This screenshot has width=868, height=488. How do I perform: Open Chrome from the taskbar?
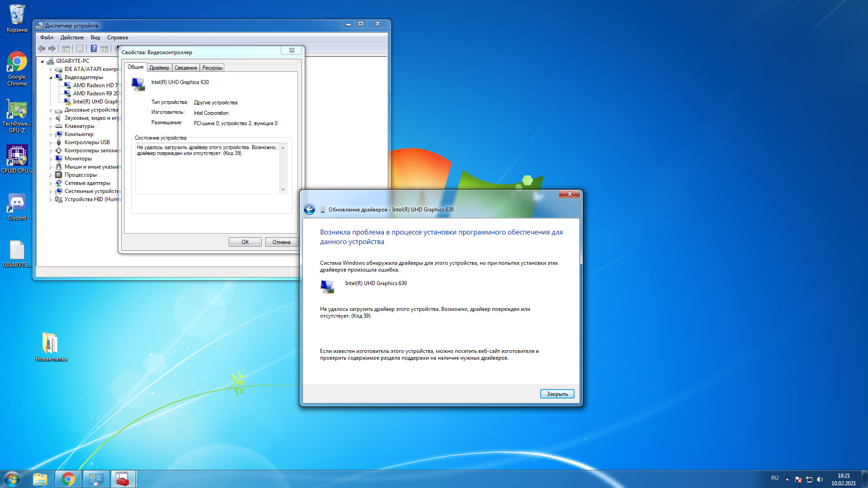(x=68, y=479)
